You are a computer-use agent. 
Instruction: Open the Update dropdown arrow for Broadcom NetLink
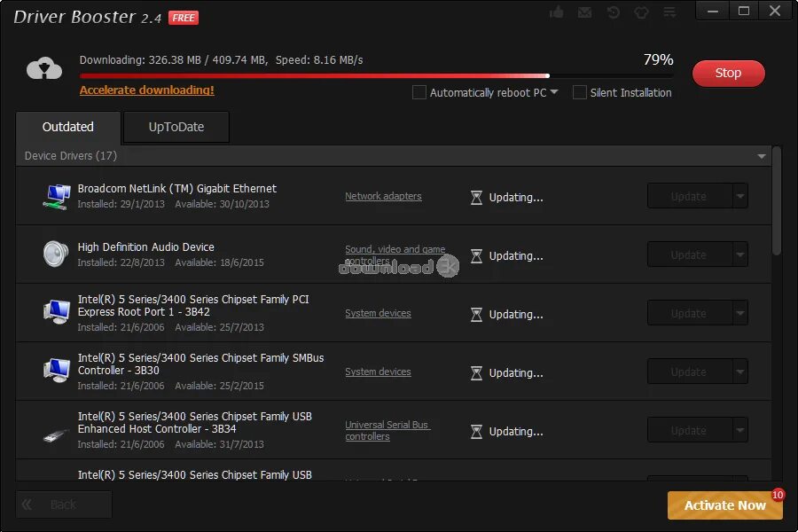click(x=740, y=196)
